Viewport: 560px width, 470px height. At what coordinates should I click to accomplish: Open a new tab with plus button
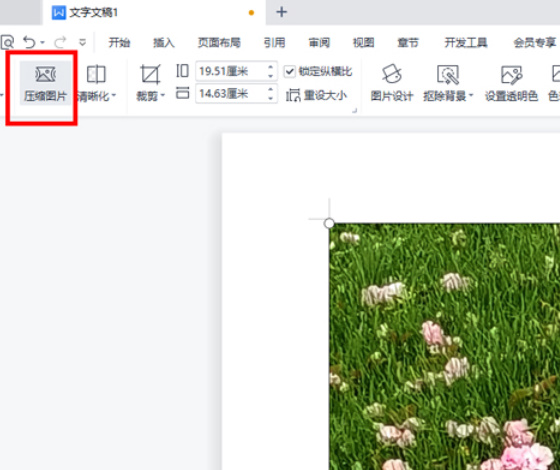pyautogui.click(x=281, y=12)
